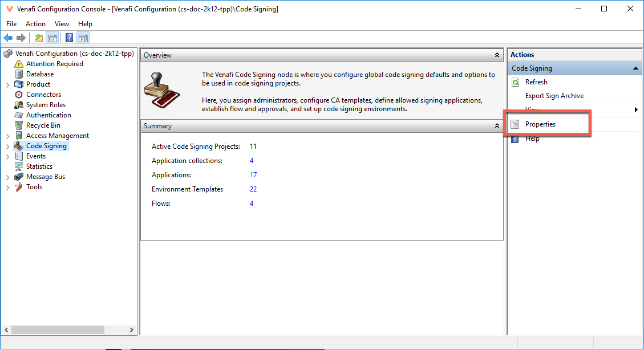644x350 pixels.
Task: Expand the Product tree node
Action: (x=8, y=85)
